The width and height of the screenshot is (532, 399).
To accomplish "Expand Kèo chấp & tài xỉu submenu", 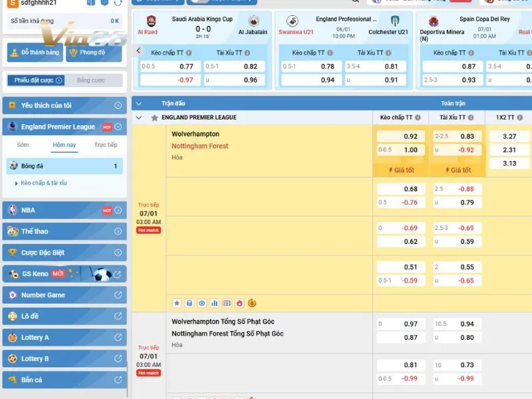I will pos(41,183).
